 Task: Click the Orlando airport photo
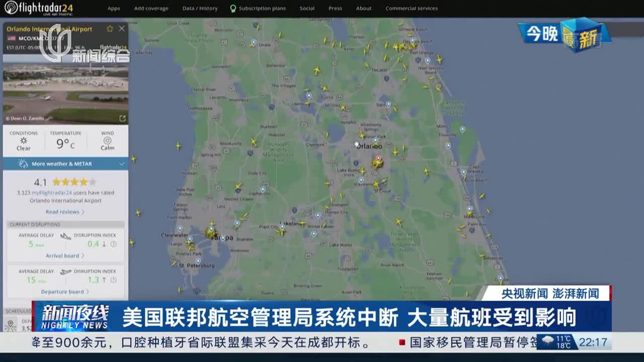tap(65, 93)
